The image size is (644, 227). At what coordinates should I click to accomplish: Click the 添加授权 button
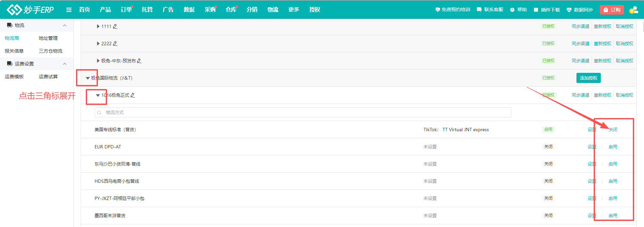588,78
